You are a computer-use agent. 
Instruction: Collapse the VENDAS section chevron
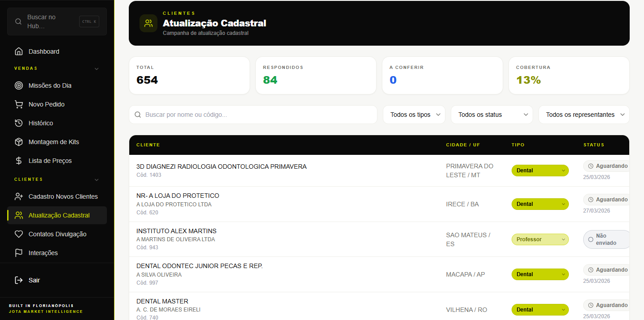[x=97, y=69]
